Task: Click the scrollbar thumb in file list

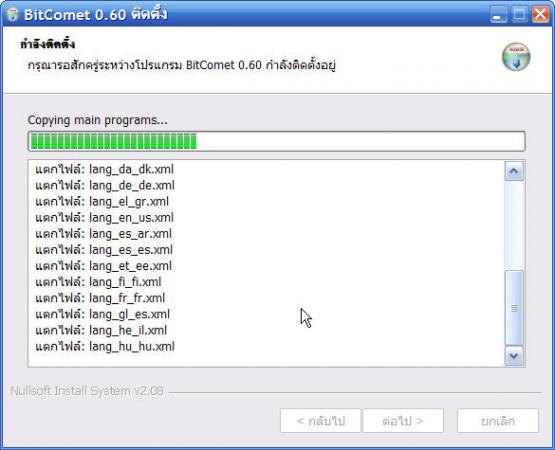Action: 514,308
